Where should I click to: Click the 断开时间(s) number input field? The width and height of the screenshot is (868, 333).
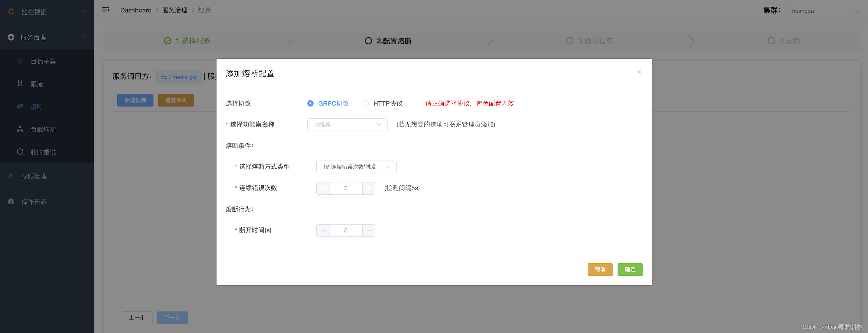click(x=345, y=230)
